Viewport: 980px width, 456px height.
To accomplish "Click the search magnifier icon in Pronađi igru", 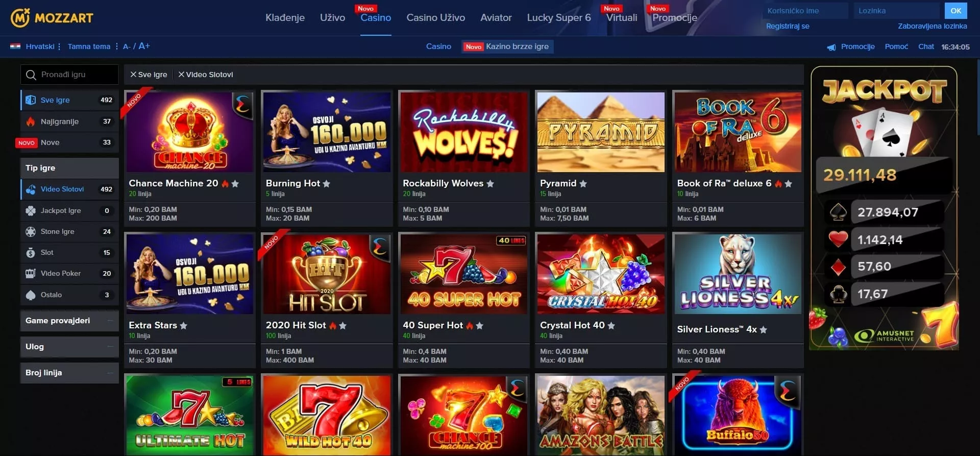I will 31,75.
